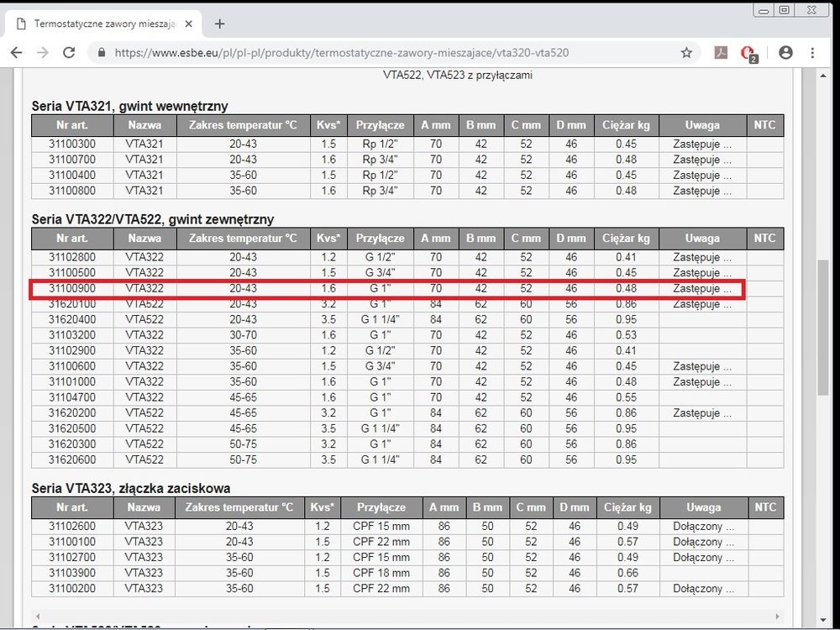The height and width of the screenshot is (630, 840).
Task: Click the vertical scrollbar thumb
Action: pyautogui.click(x=822, y=328)
